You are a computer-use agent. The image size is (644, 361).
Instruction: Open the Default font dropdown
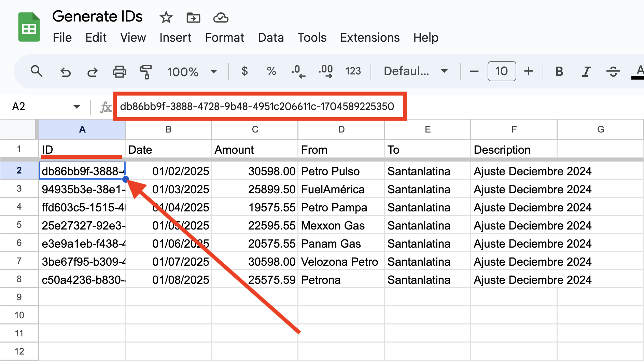414,71
